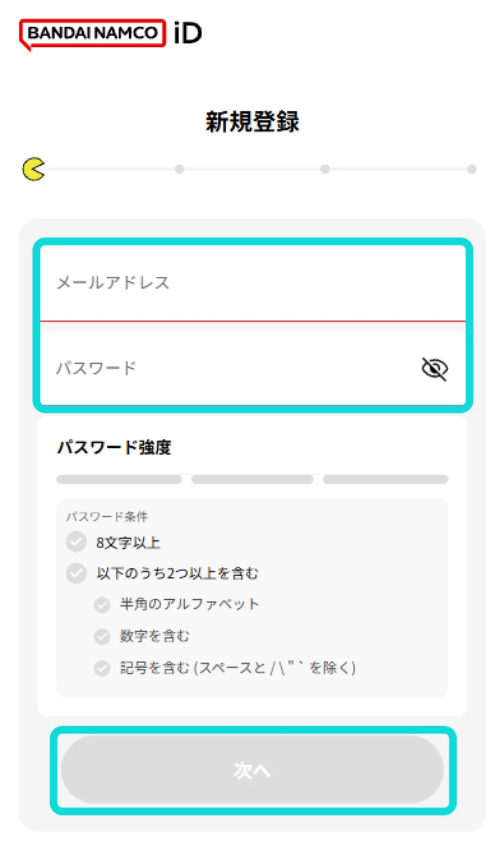Click the パスワード条件 conditions panel
This screenshot has height=853, width=504.
(x=252, y=597)
